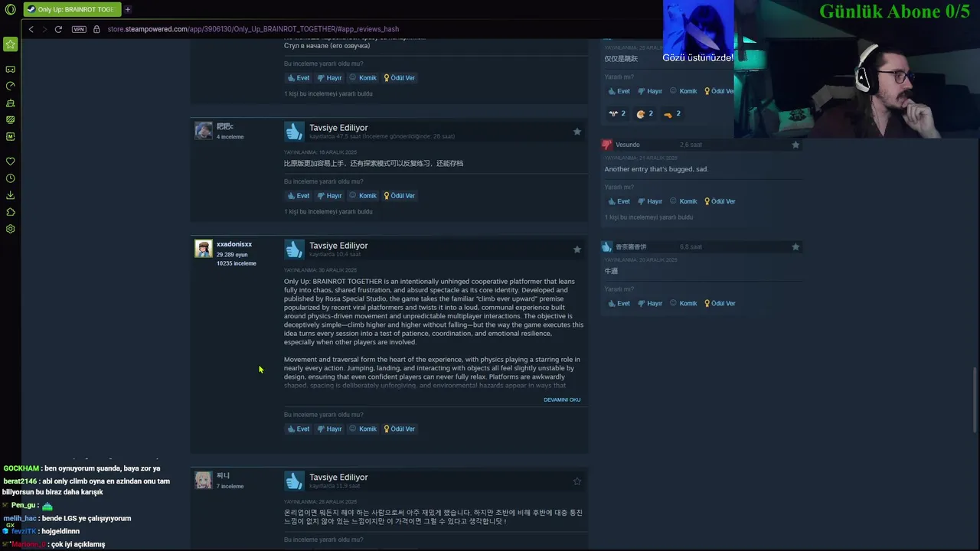Vote Evet on the 肥肥c review
980x551 pixels.
298,196
